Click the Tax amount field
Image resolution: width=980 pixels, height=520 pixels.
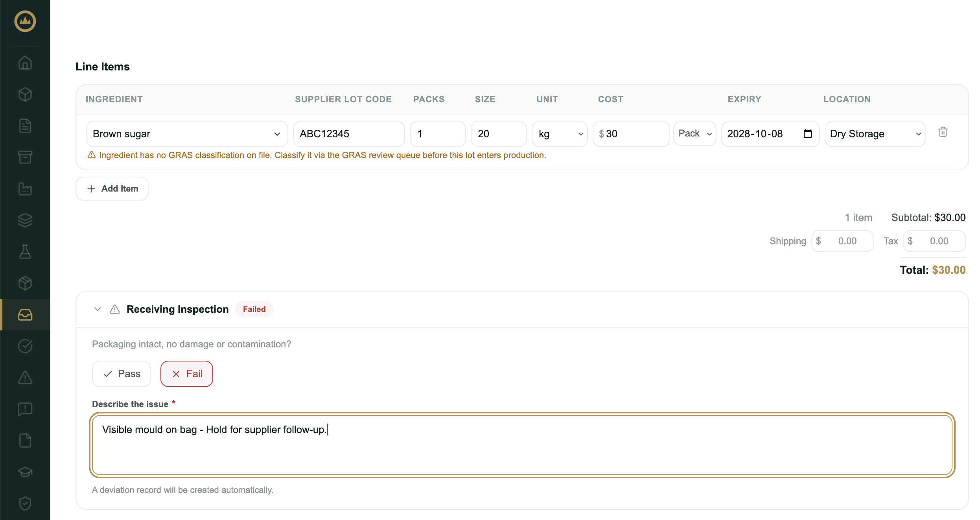click(934, 241)
